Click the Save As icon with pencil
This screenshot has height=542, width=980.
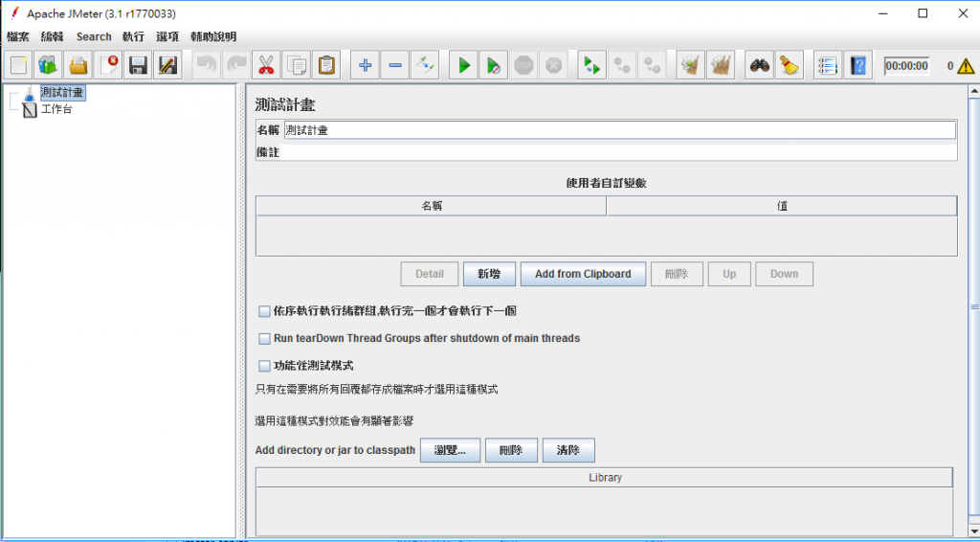coord(167,65)
